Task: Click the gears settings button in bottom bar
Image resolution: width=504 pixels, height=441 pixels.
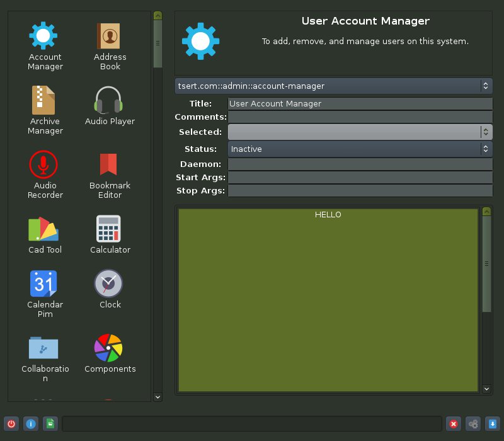Action: pos(473,424)
